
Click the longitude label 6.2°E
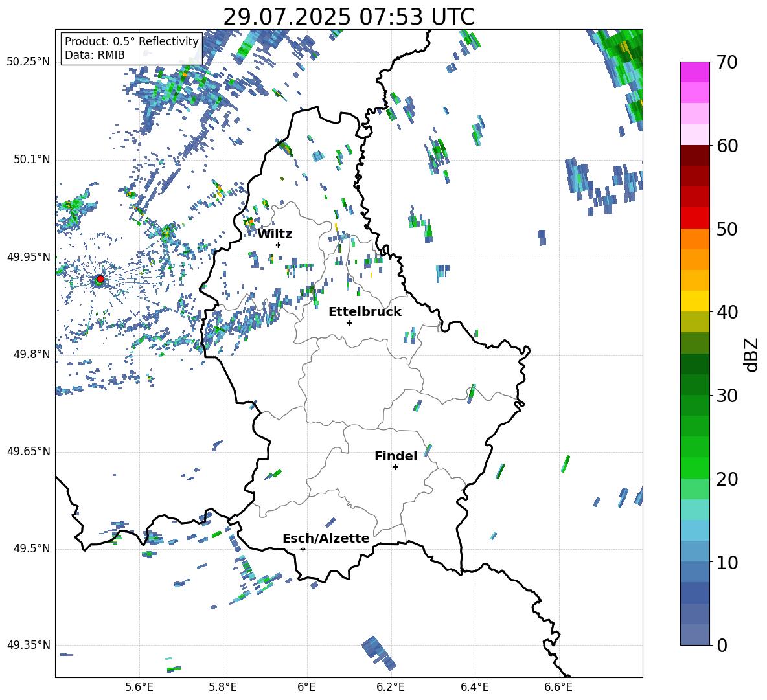coord(391,687)
